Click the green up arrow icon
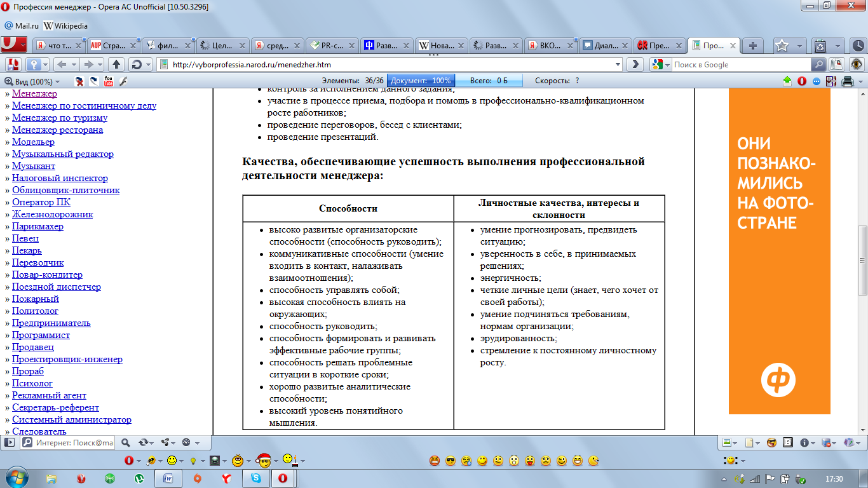This screenshot has width=868, height=488. [787, 81]
